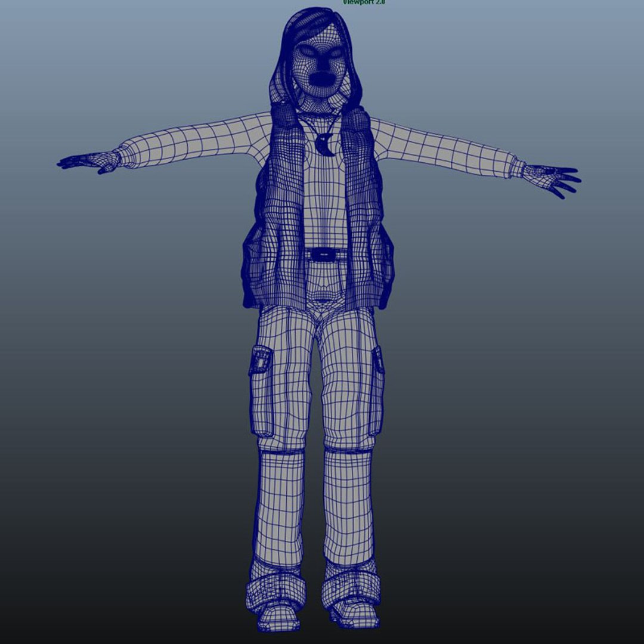The image size is (644, 644).
Task: Select the crescent moon pendant mesh
Action: click(x=326, y=145)
